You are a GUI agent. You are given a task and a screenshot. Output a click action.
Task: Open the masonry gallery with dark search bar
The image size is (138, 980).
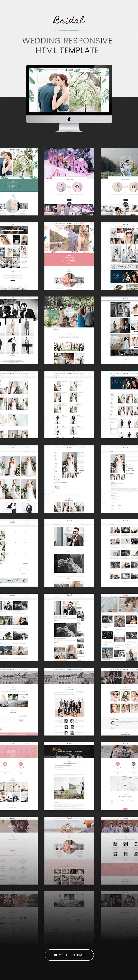(x=19, y=256)
